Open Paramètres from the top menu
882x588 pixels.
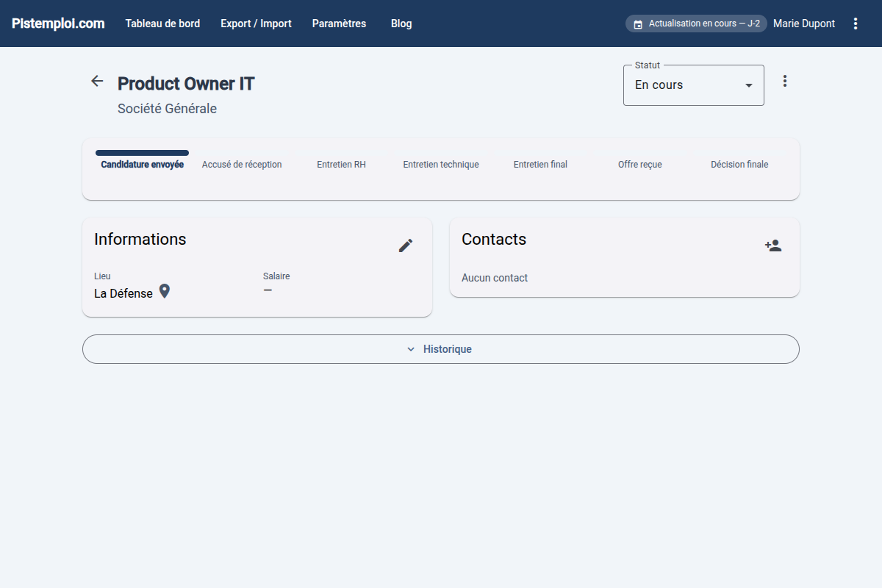(339, 24)
